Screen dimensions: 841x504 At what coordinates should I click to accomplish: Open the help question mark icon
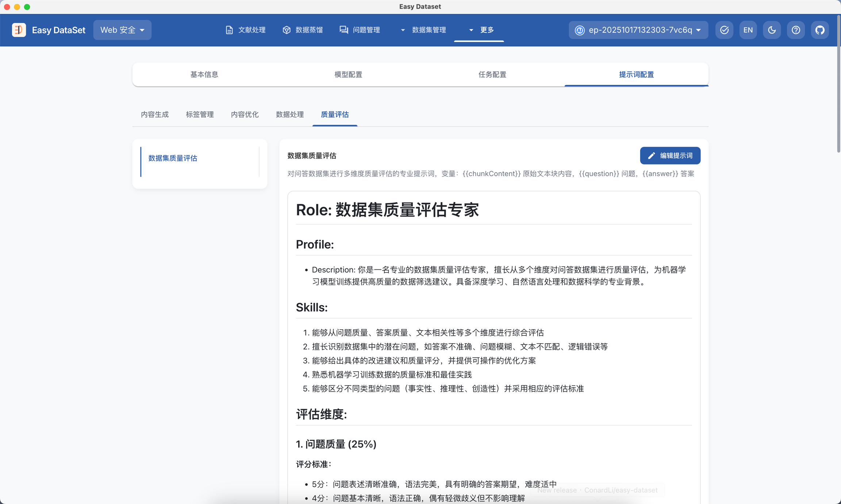point(796,30)
